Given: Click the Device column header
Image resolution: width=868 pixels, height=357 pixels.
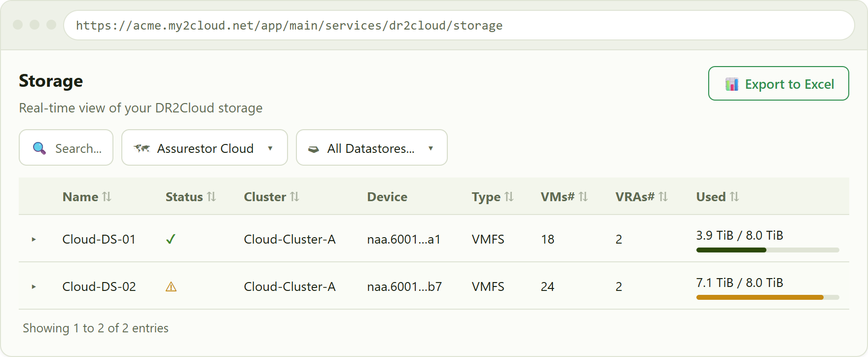Looking at the screenshot, I should (387, 197).
